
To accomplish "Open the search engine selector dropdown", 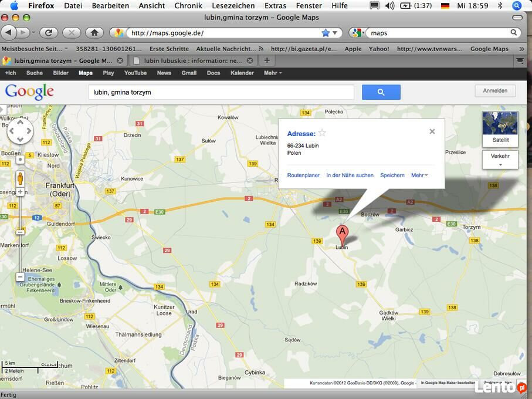I will (358, 33).
